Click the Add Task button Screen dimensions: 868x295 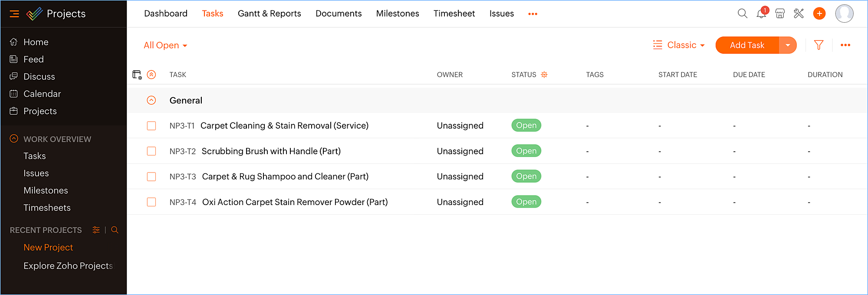pyautogui.click(x=747, y=45)
